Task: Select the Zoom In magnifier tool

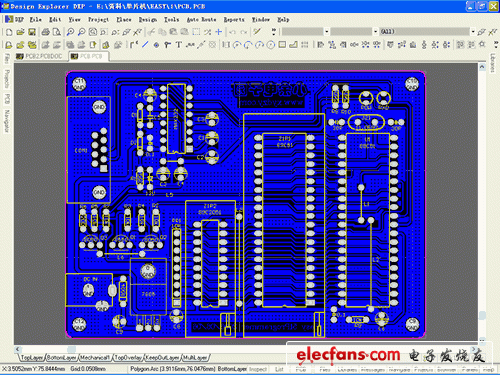Action: pyautogui.click(x=70, y=32)
